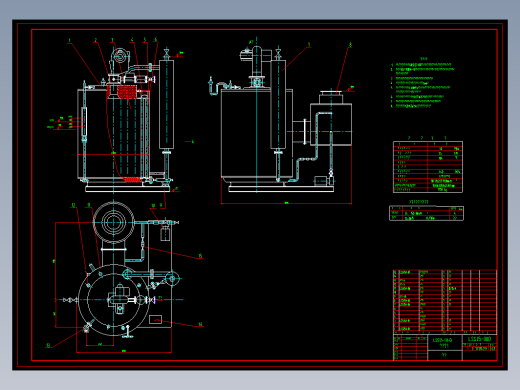This screenshot has width=520, height=390.
Task: Select the parts list table above title block
Action: [445, 302]
